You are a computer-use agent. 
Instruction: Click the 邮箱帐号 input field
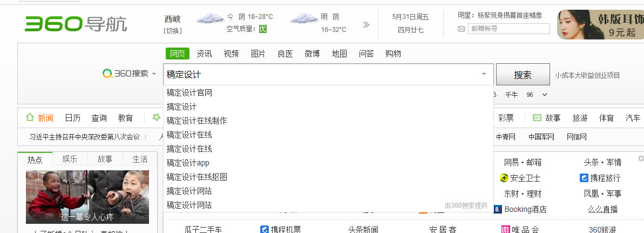[509, 29]
